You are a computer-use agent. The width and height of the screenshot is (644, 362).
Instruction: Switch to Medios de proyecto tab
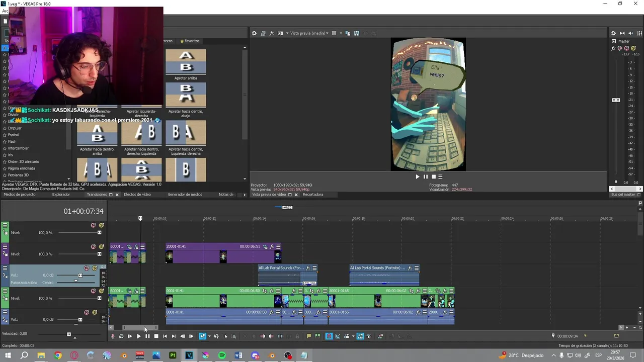(x=19, y=195)
